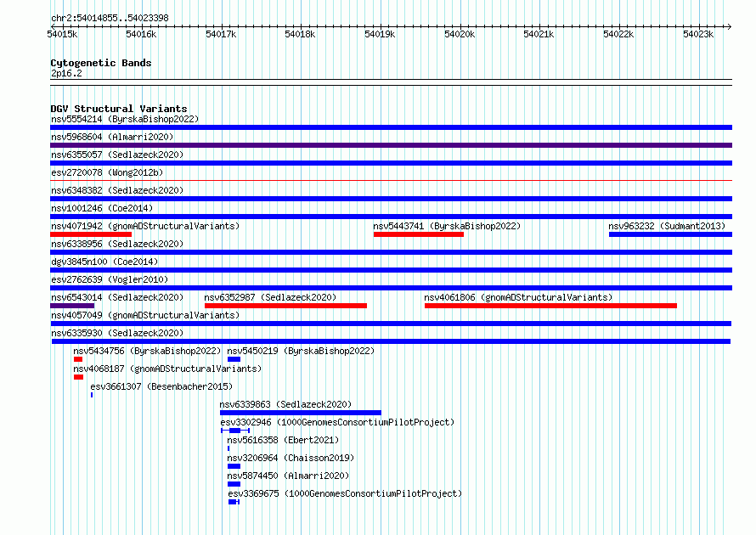Click the blue bar under dgv3845n100
The height and width of the screenshot is (535, 756).
[391, 270]
